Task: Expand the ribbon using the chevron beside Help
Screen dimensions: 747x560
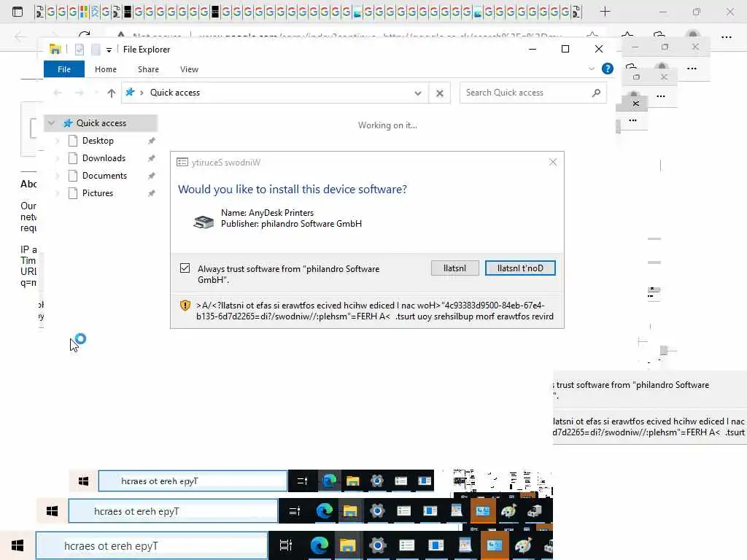Action: point(591,69)
